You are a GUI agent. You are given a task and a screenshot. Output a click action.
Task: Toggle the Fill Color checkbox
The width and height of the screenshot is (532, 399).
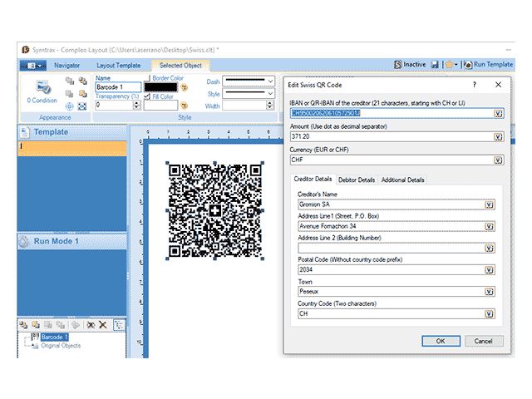147,96
